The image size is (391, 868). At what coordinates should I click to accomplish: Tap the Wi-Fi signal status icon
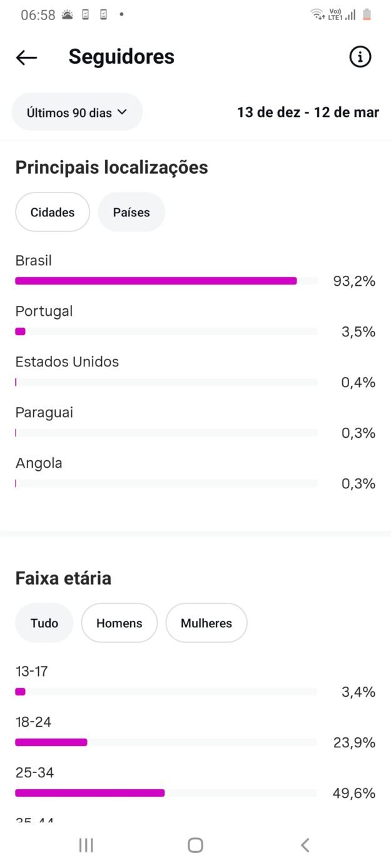tap(317, 14)
